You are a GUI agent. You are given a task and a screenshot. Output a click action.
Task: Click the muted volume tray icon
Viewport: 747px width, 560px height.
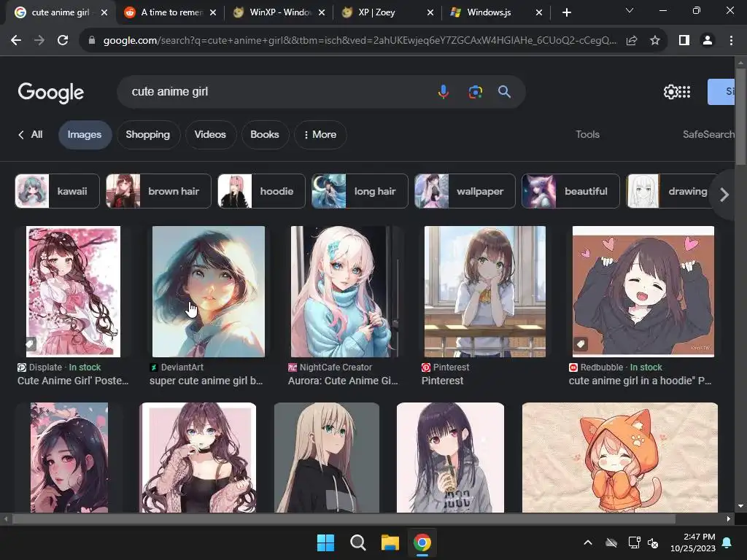point(653,542)
